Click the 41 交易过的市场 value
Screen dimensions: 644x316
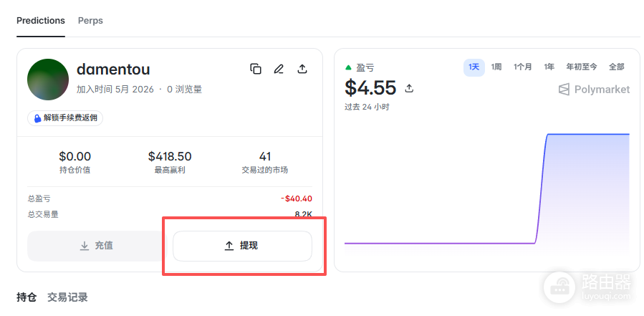point(265,156)
